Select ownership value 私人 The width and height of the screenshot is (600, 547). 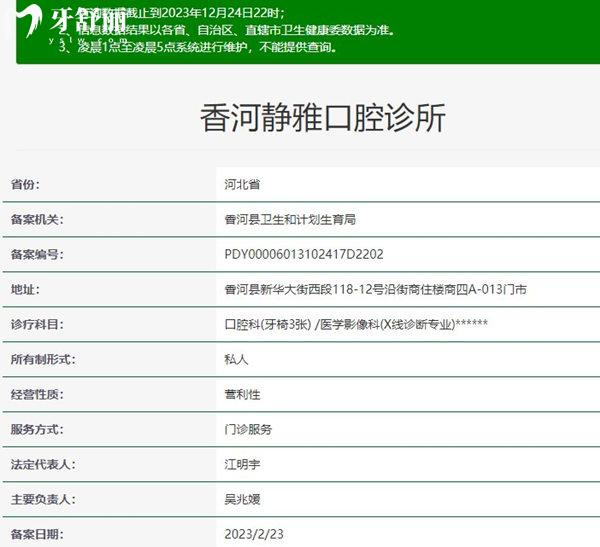236,360
